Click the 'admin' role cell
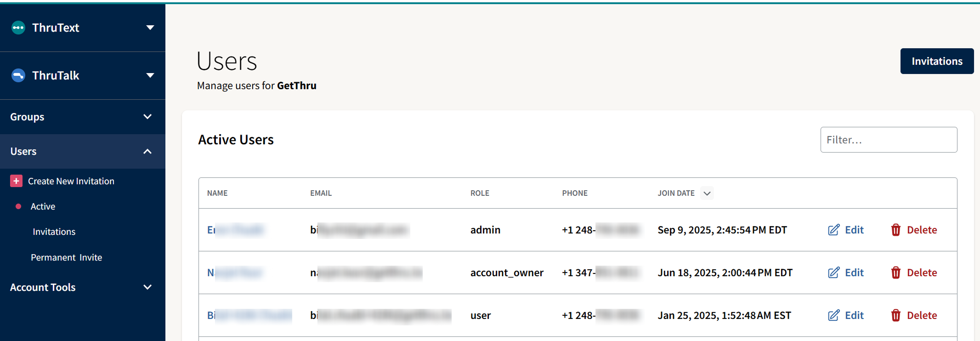Viewport: 980px width, 341px height. tap(485, 230)
